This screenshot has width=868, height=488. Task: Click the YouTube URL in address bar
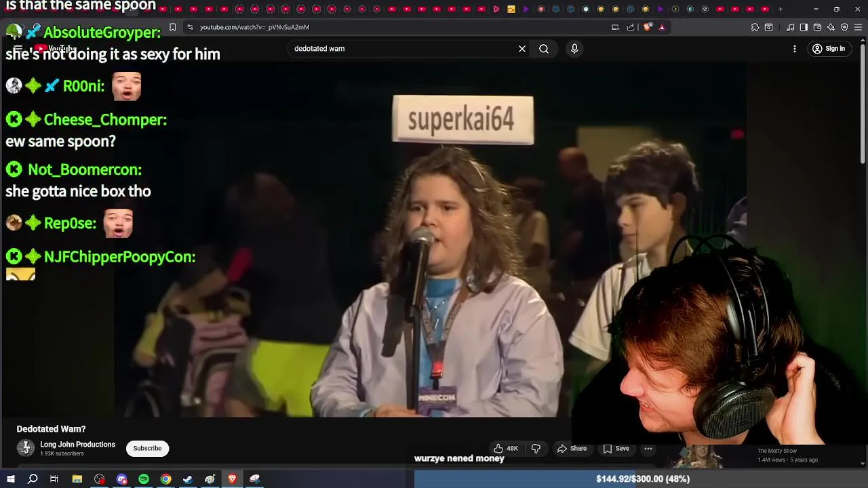254,27
